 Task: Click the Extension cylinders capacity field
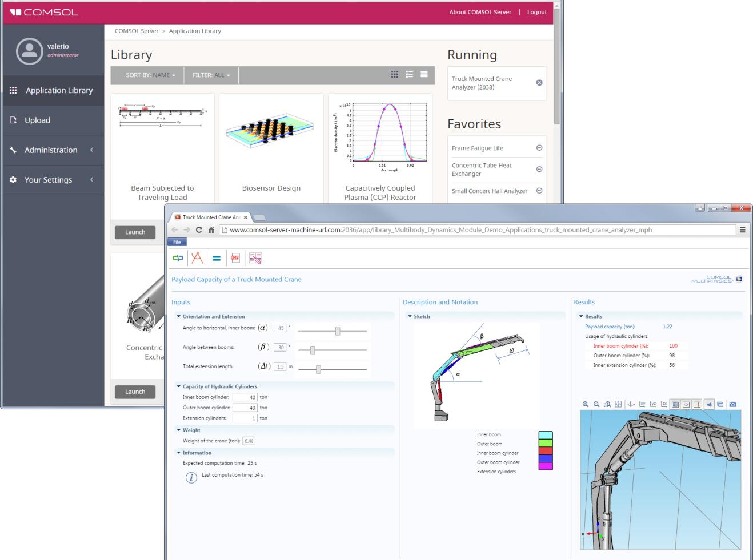pos(245,418)
